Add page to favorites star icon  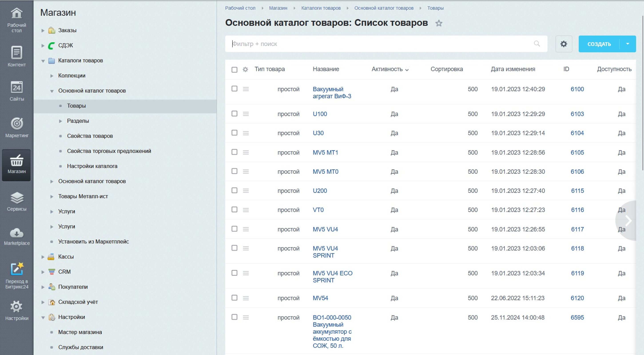(x=439, y=23)
